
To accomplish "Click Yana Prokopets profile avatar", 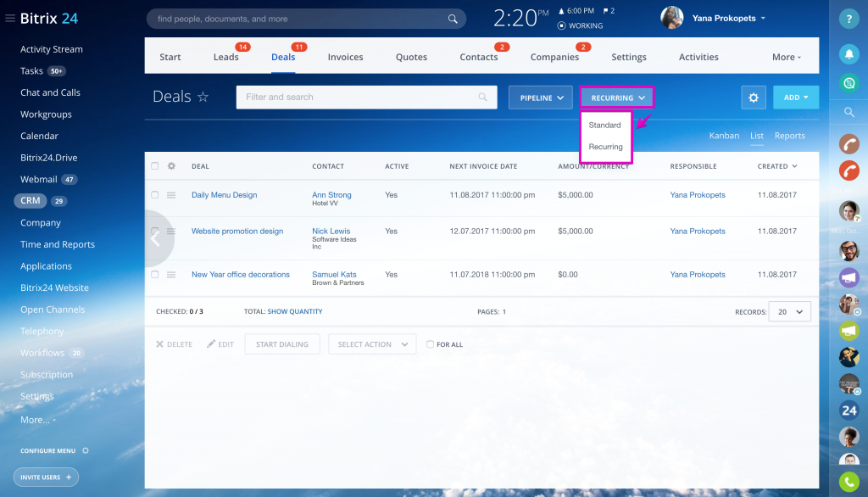I will point(672,18).
